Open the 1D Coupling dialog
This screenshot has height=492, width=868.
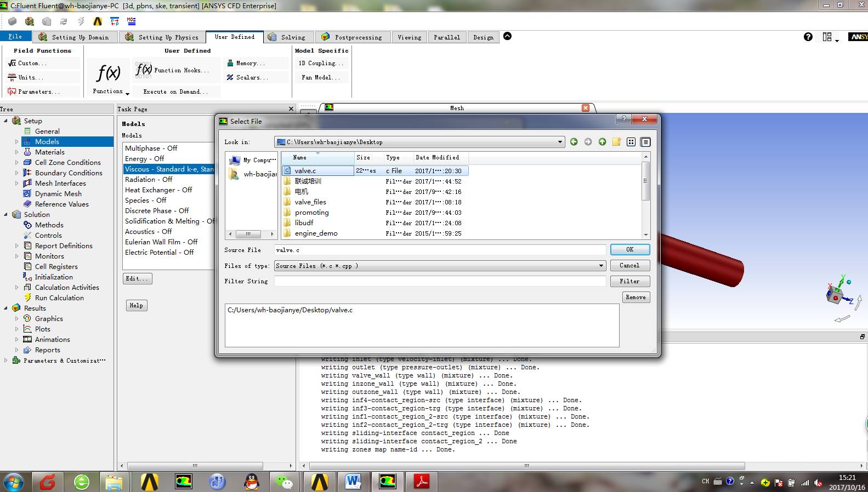click(x=321, y=64)
